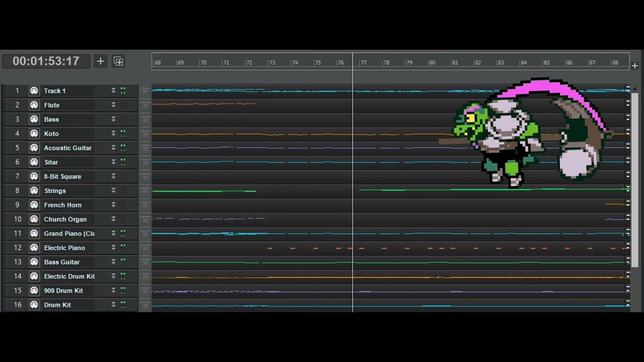
Task: Open the Electric Piano track dropdown
Action: 113,248
